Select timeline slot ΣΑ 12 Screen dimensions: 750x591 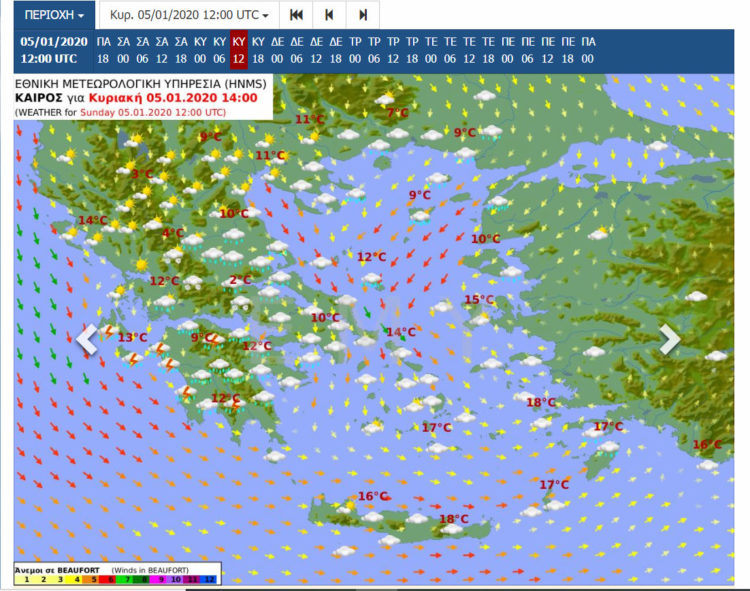click(162, 50)
